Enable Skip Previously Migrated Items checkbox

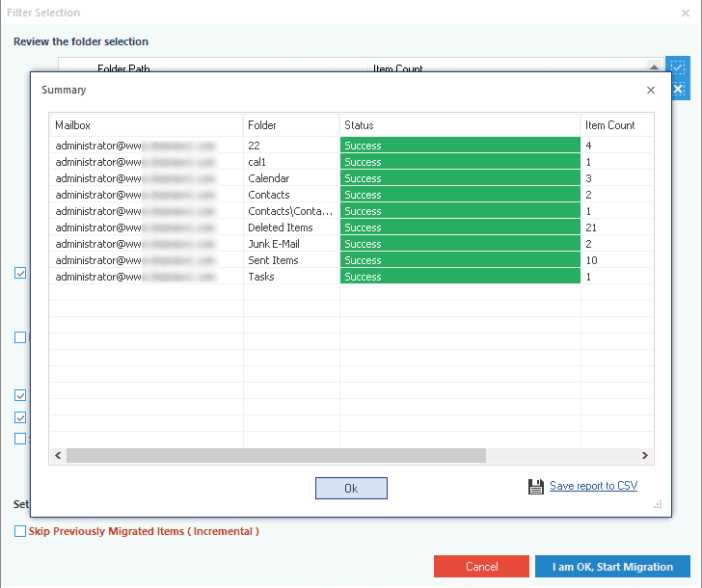pyautogui.click(x=20, y=531)
